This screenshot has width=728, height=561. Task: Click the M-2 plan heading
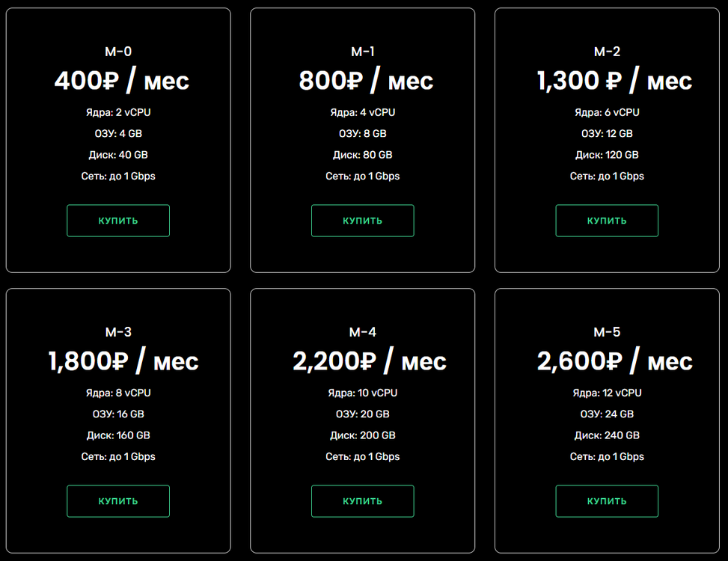(x=607, y=52)
